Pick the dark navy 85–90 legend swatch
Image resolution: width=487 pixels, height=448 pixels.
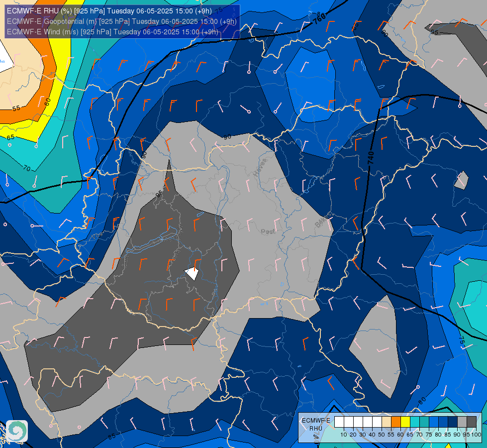tap(453, 422)
